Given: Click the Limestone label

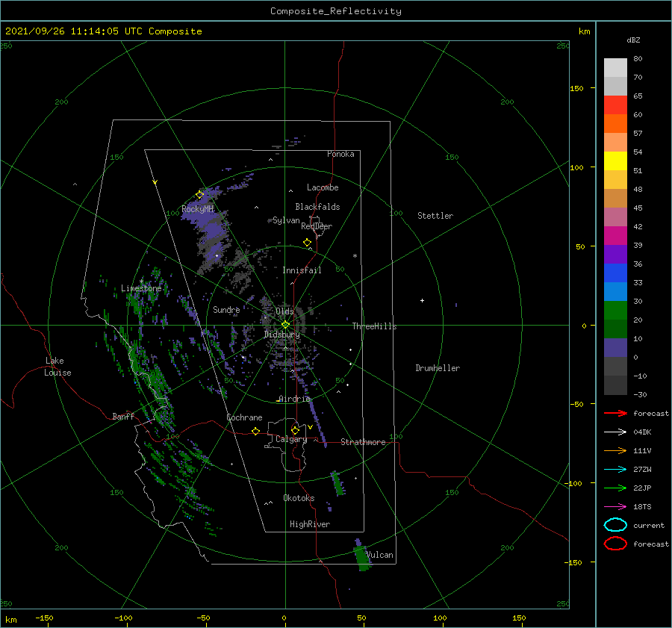Looking at the screenshot, I should click(141, 288).
